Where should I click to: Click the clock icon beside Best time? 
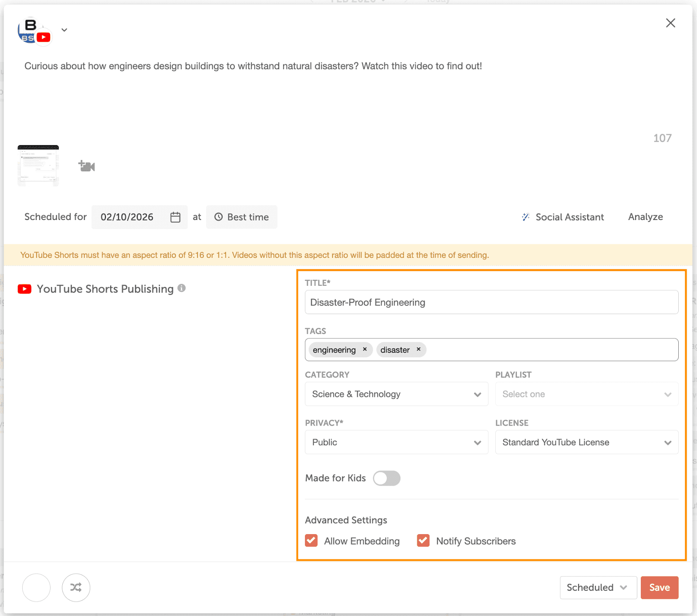click(x=219, y=217)
